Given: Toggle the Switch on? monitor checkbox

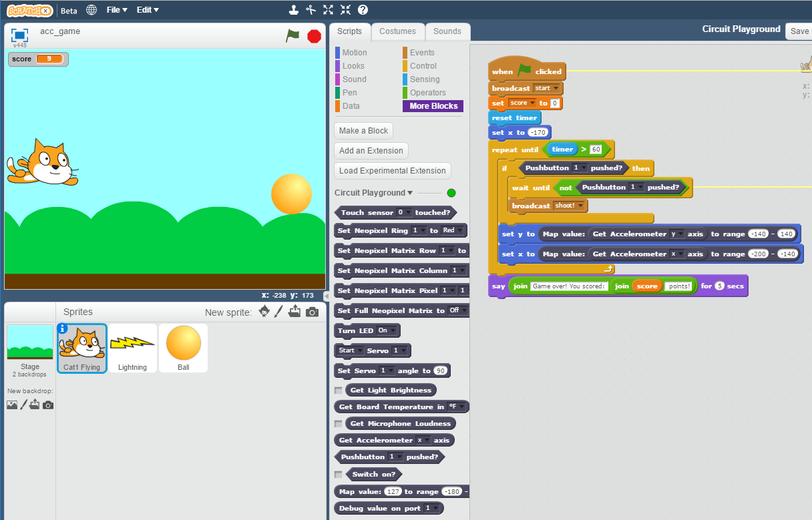Looking at the screenshot, I should [x=338, y=474].
